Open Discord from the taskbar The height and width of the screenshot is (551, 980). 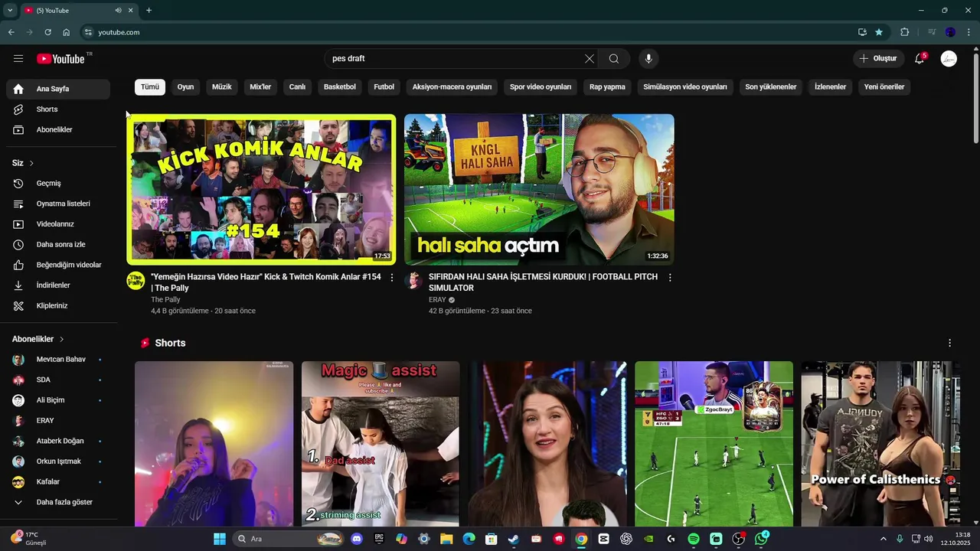tap(356, 539)
